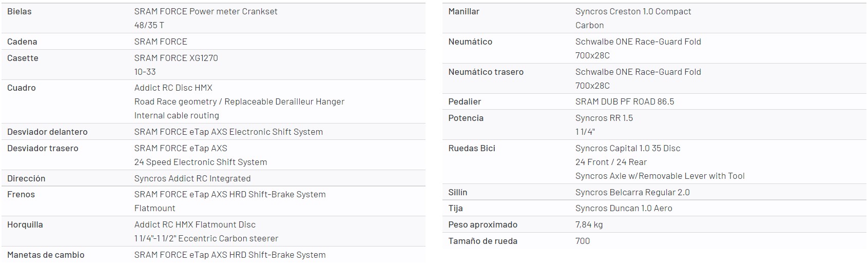
Task: Click the Neumático trasero label
Action: pyautogui.click(x=486, y=72)
